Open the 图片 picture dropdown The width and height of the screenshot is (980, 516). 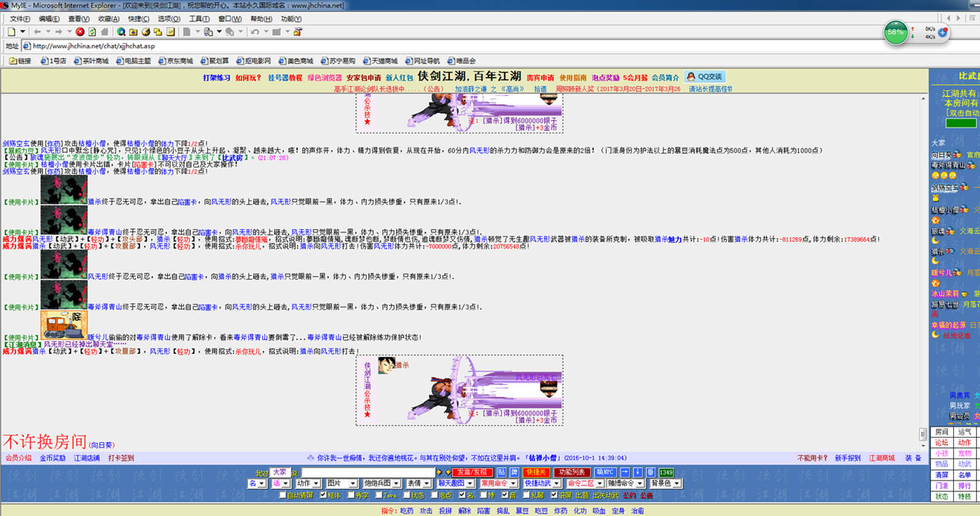(341, 483)
